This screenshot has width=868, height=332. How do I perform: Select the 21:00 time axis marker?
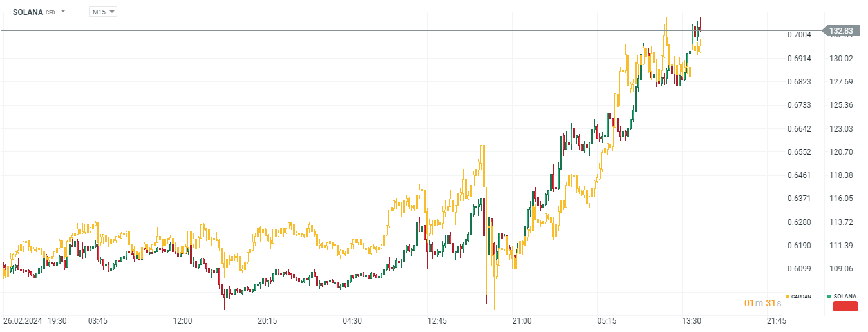coord(522,320)
